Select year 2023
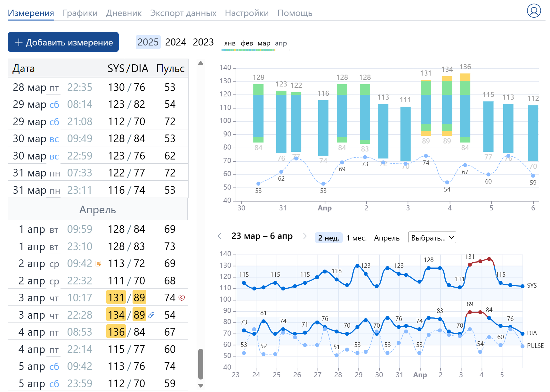Image resolution: width=550 pixels, height=392 pixels. point(203,42)
